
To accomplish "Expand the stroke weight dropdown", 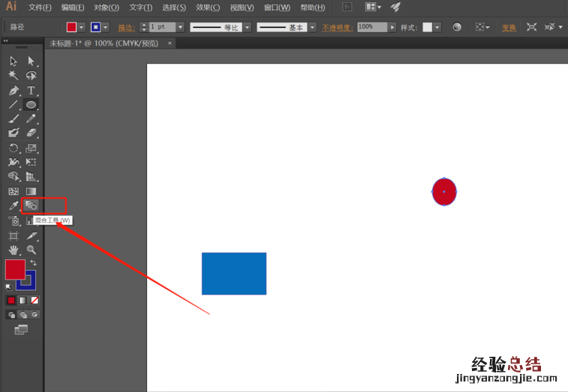I will [180, 27].
